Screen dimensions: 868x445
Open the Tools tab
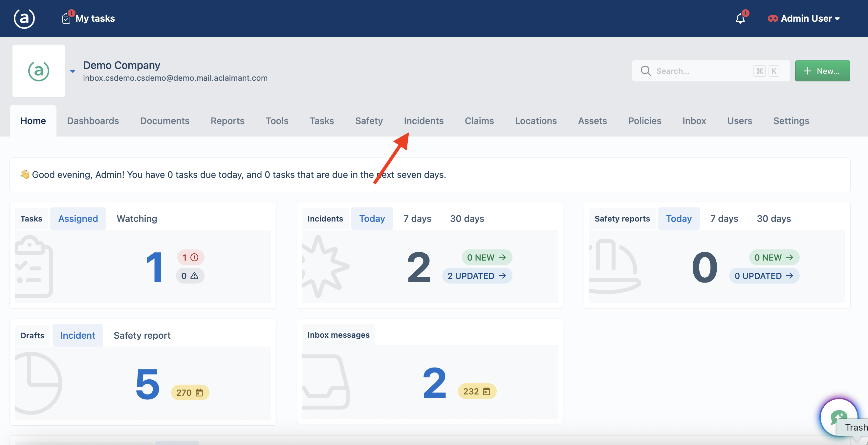tap(277, 120)
